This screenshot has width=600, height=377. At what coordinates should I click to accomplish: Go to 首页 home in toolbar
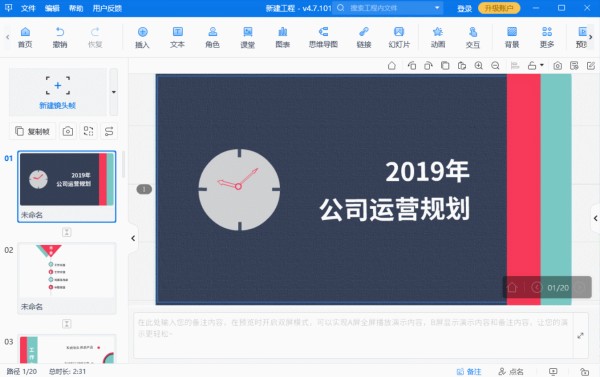[25, 37]
